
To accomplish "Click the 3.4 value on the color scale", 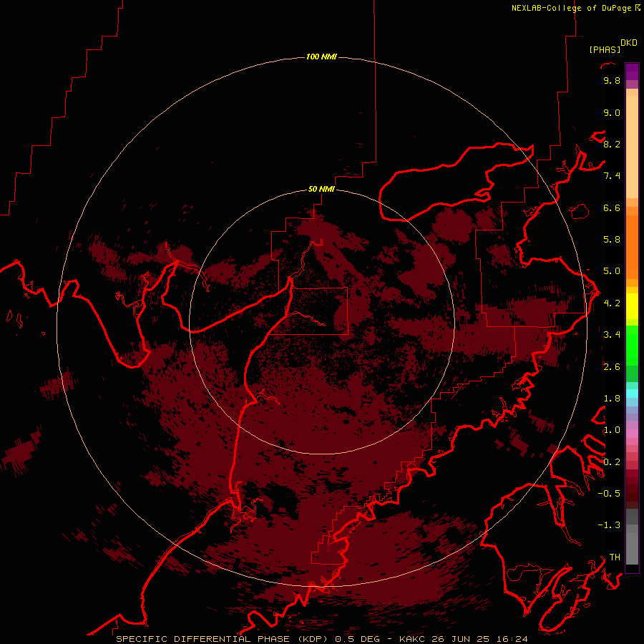I will click(612, 335).
